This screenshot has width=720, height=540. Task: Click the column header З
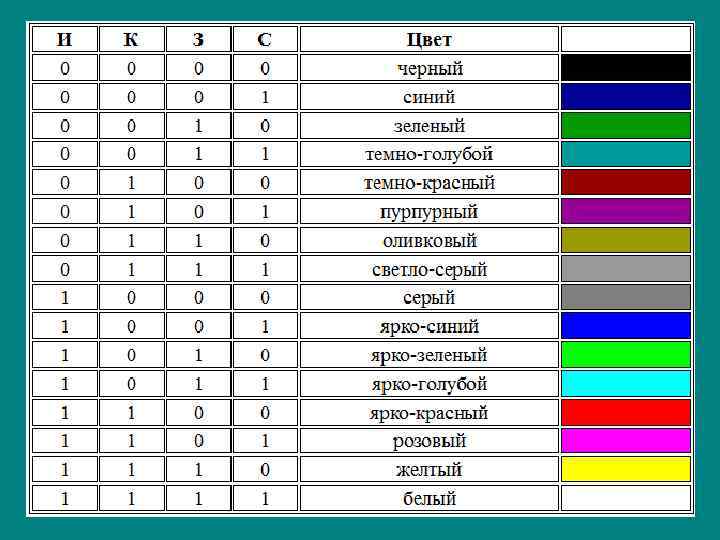point(198,39)
